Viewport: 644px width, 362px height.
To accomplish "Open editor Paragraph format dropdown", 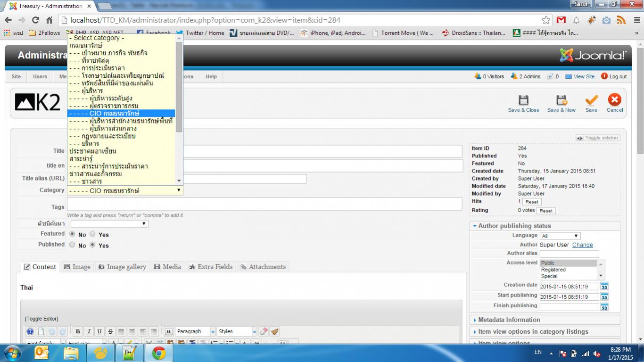I will tap(196, 331).
